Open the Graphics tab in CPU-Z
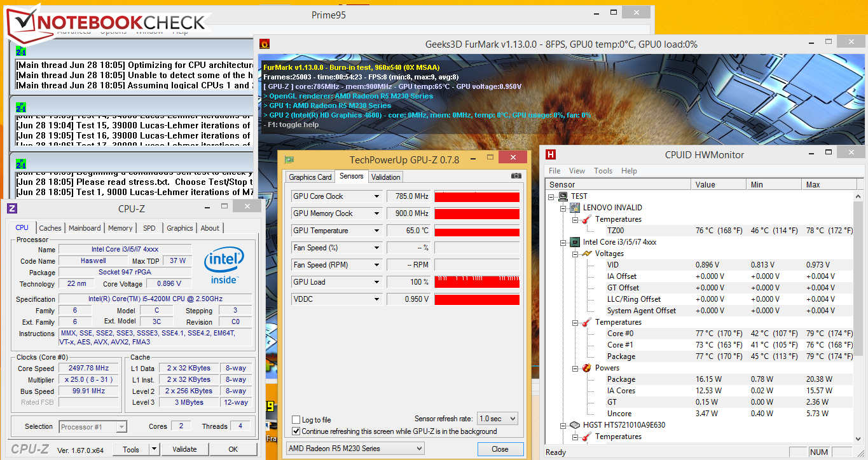 [x=180, y=228]
